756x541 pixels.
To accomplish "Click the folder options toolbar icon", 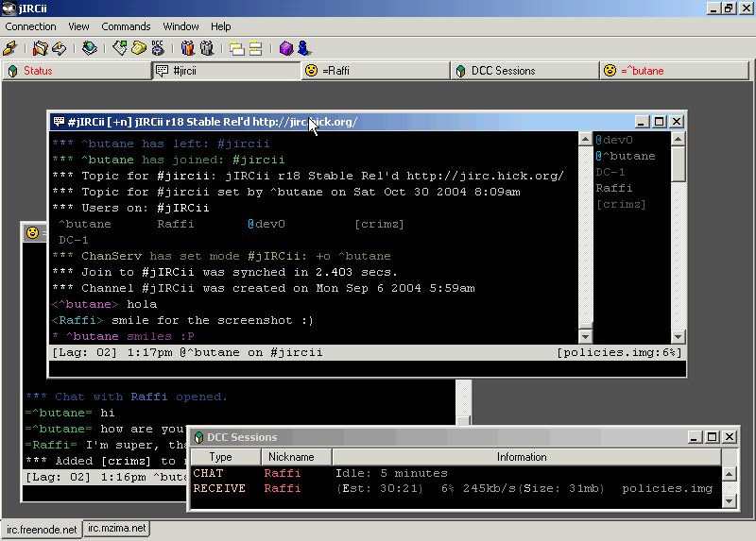I will [x=40, y=48].
